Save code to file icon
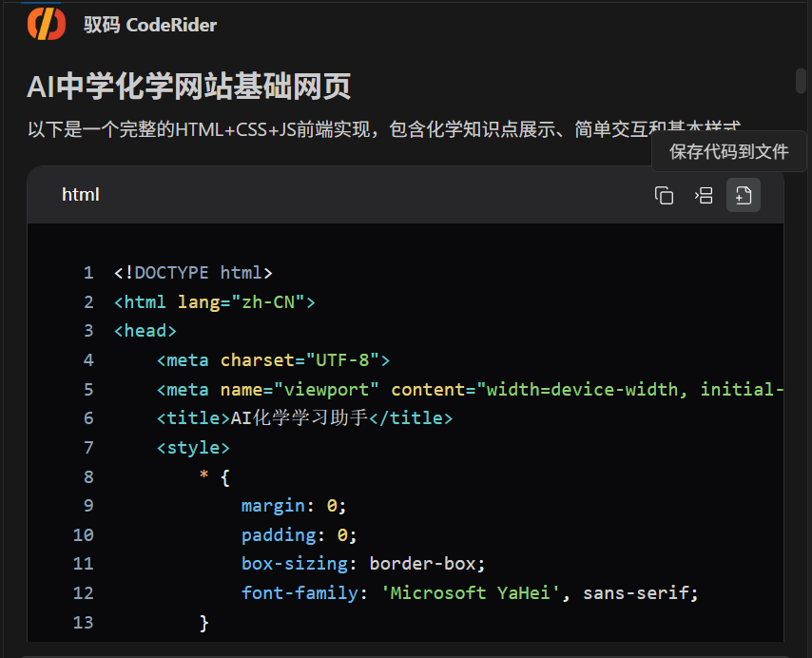The height and width of the screenshot is (658, 812). (x=744, y=195)
